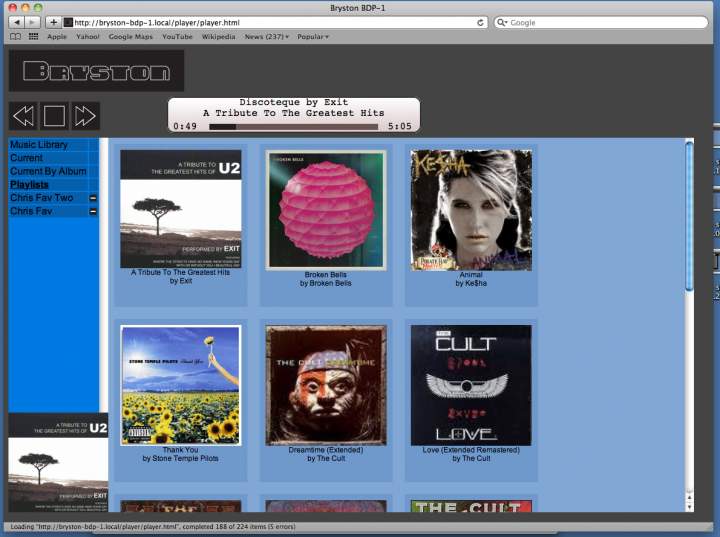
Task: Reload the page with refresh icon
Action: (x=480, y=23)
